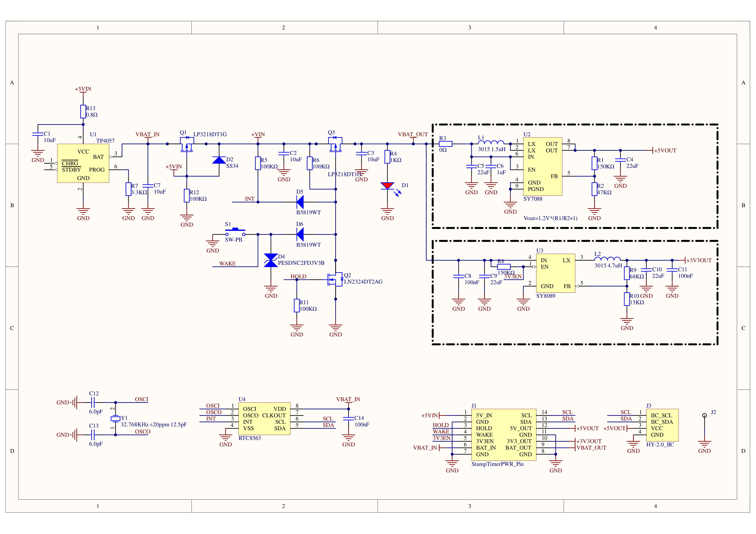The image size is (756, 534).
Task: Click the HOLD net label near Q2
Action: tap(298, 277)
